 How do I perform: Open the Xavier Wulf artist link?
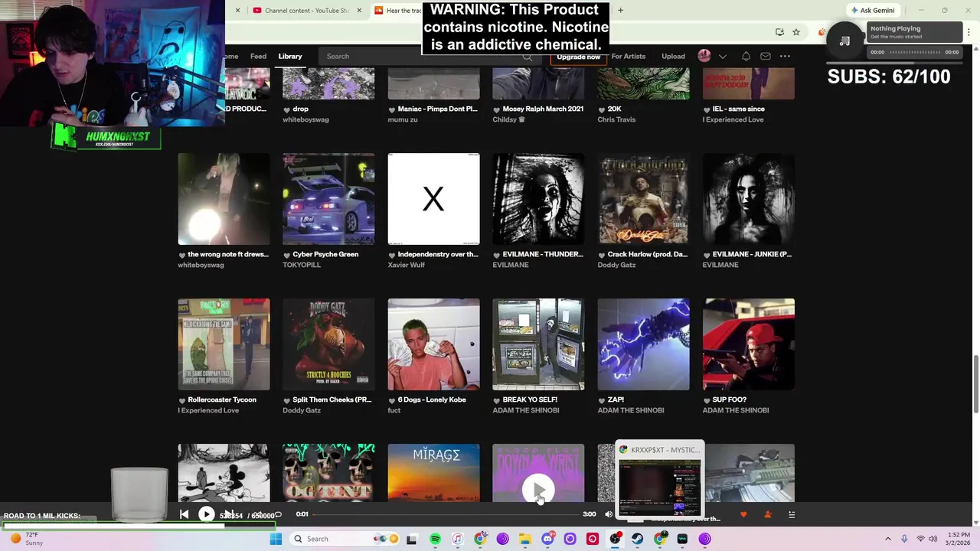[406, 265]
